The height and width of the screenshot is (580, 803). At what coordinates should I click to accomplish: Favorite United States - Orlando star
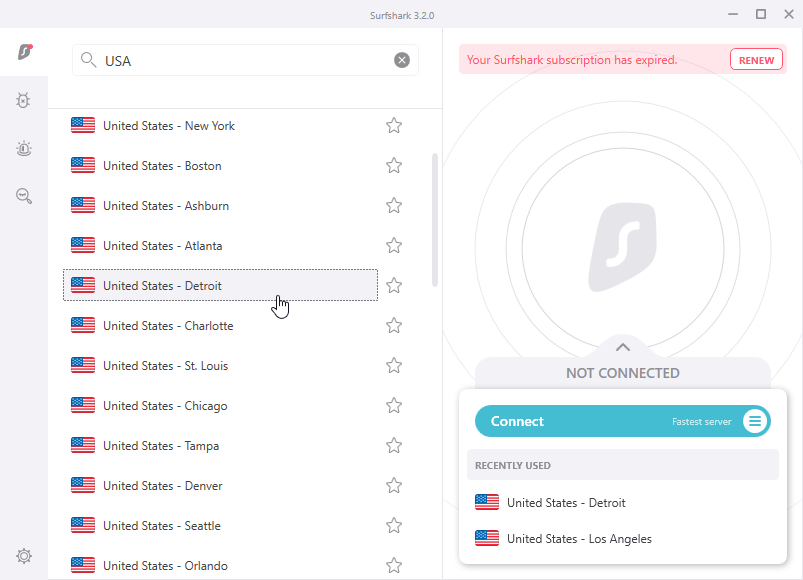394,565
